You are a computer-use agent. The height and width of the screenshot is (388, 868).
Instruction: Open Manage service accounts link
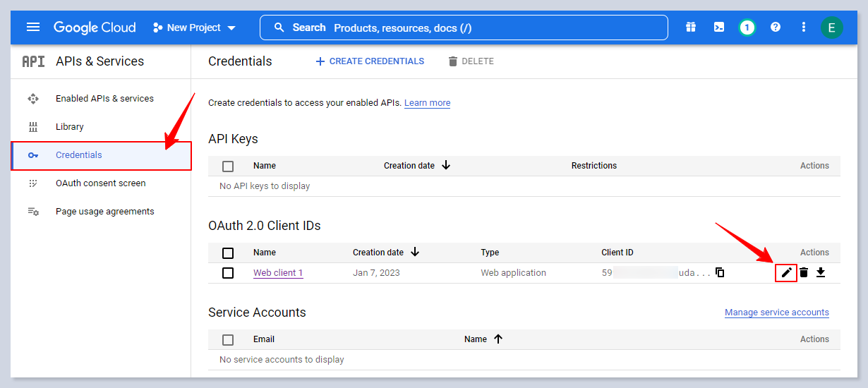pyautogui.click(x=777, y=313)
